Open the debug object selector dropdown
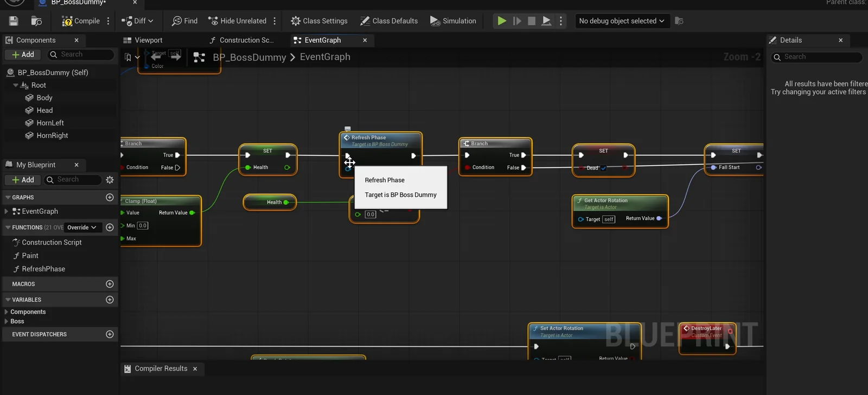Viewport: 868px width, 395px height. click(622, 21)
